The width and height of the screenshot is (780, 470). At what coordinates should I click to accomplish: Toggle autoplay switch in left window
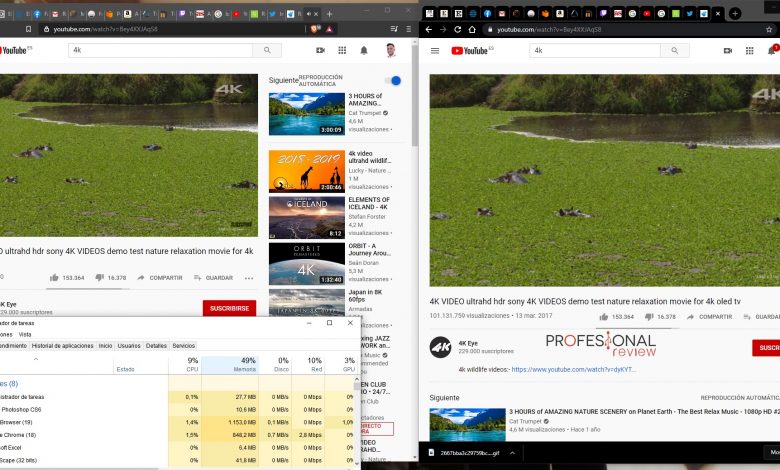[393, 81]
